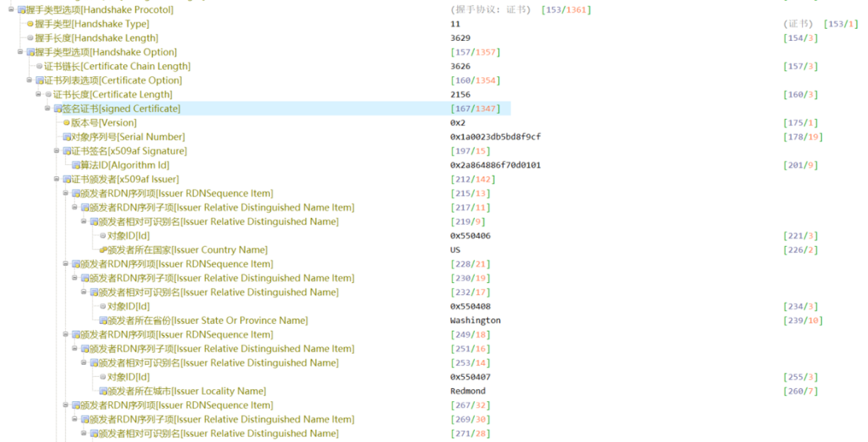Image resolution: width=868 pixels, height=442 pixels.
Task: Click the x509af Signature node icon
Action: point(67,151)
